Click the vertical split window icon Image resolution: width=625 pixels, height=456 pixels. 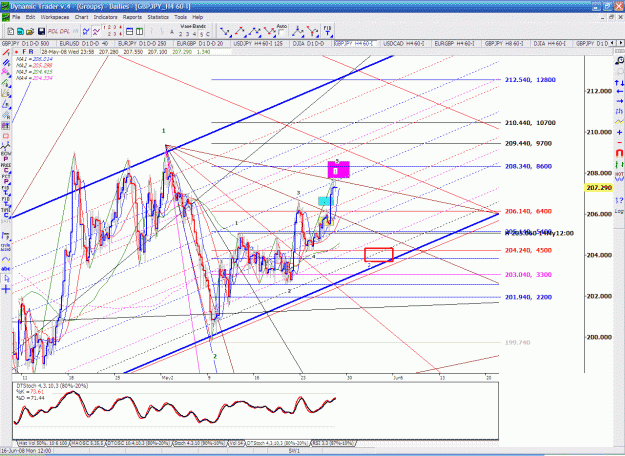140,31
